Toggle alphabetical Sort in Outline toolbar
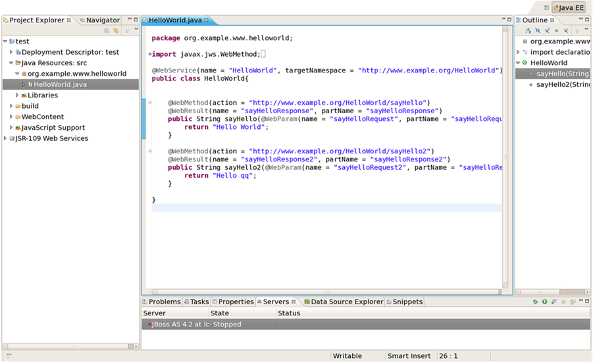This screenshot has height=364, width=593. click(528, 30)
